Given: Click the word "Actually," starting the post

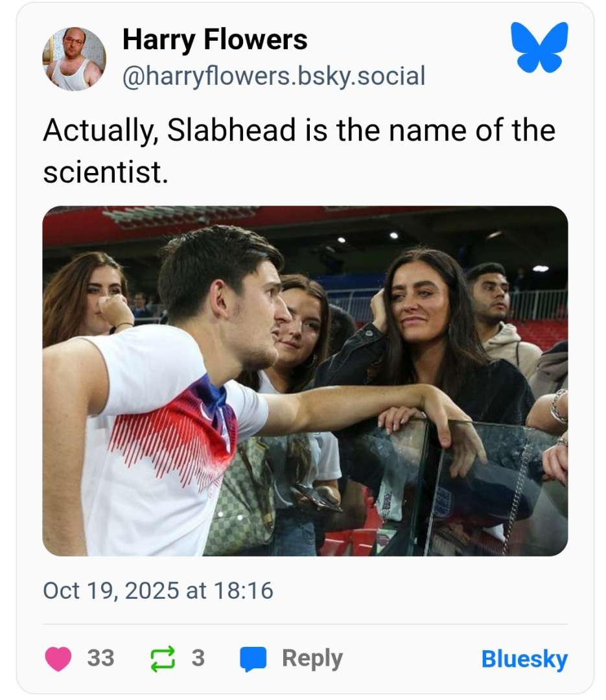Looking at the screenshot, I should (100, 130).
